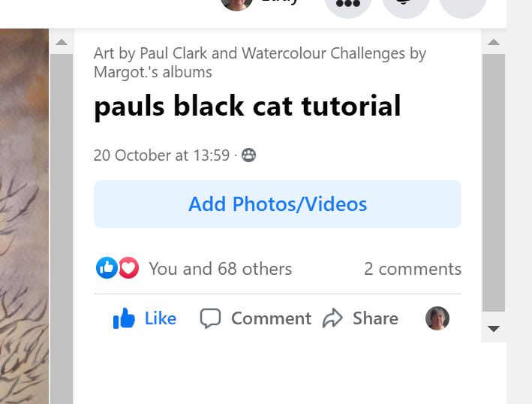Image resolution: width=532 pixels, height=404 pixels.
Task: Click the left scrollbar up arrow
Action: coord(62,42)
